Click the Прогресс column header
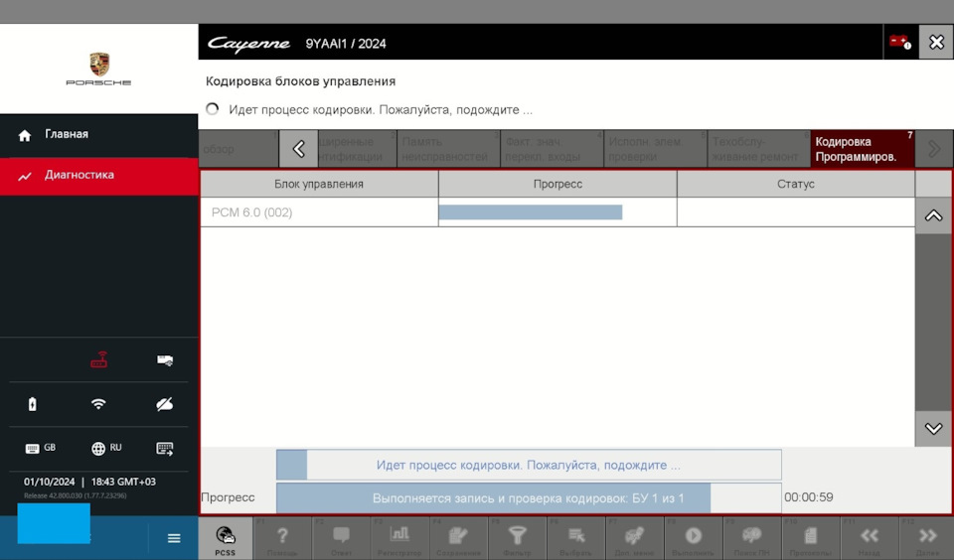 tap(557, 184)
